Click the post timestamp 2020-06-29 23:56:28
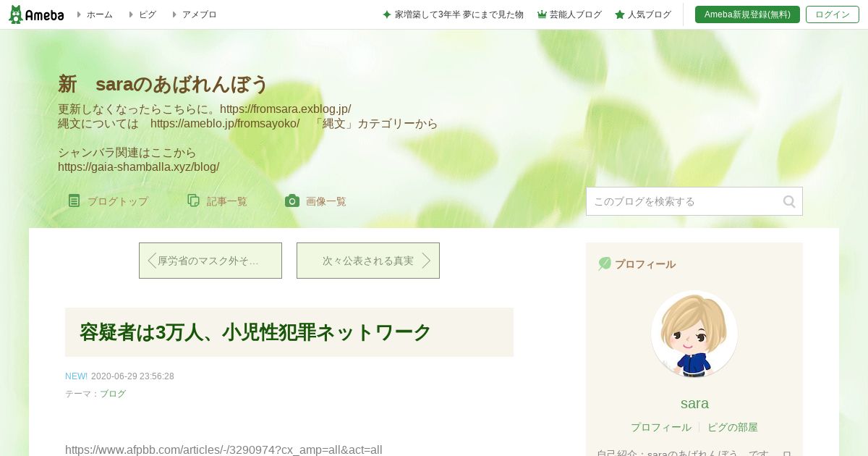 (x=132, y=376)
